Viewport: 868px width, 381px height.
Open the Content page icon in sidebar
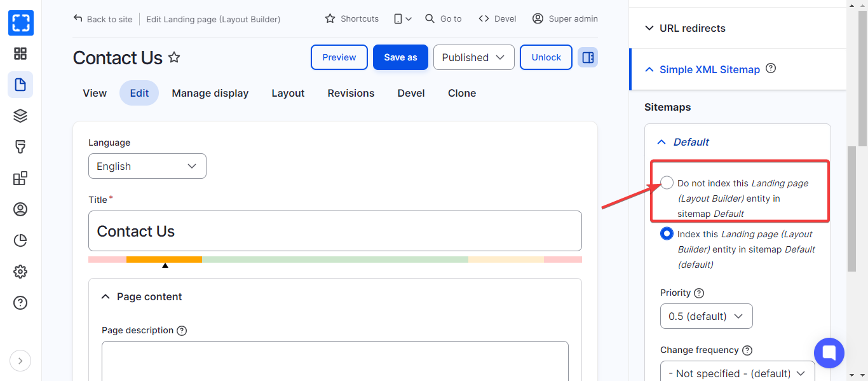[x=20, y=85]
